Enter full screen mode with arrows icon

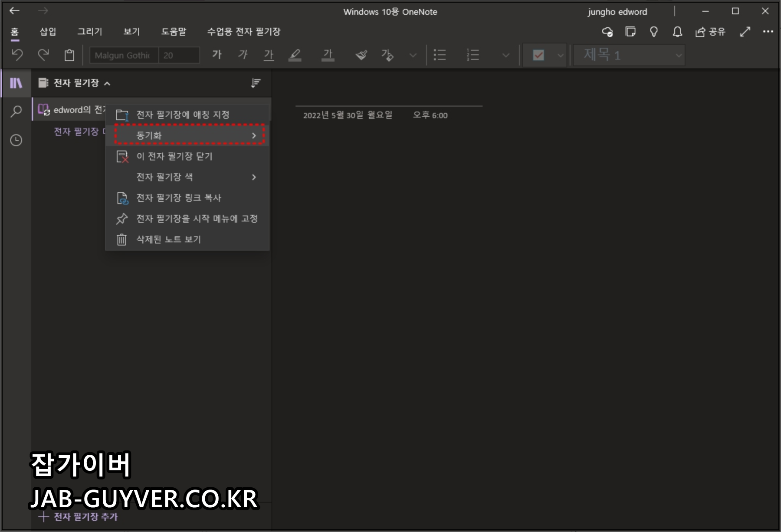[x=745, y=32]
